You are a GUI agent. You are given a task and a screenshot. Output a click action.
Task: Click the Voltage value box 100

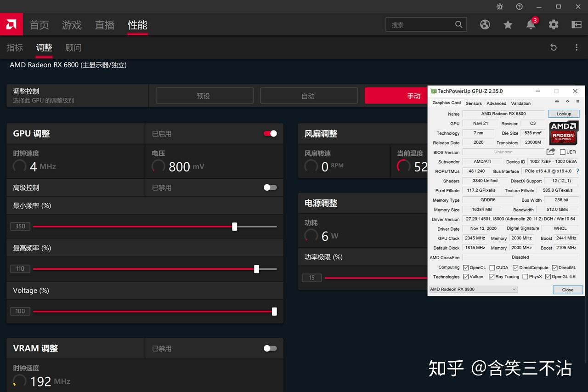coord(20,311)
